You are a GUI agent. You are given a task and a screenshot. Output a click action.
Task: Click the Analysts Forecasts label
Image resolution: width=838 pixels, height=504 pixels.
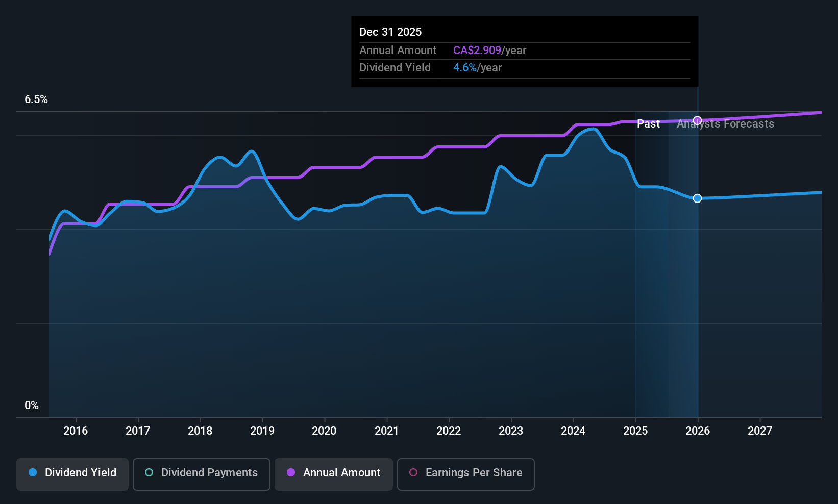click(x=725, y=124)
